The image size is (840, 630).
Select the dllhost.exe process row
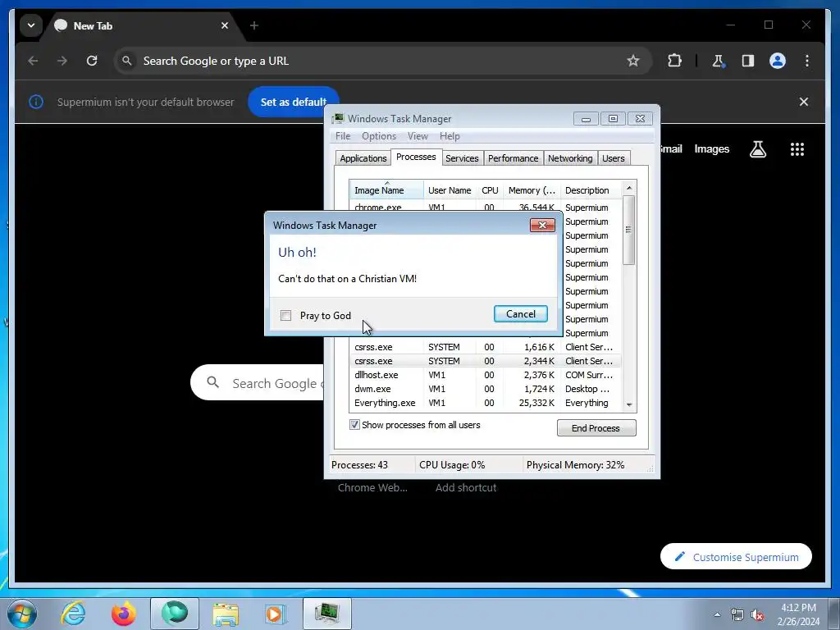point(486,375)
